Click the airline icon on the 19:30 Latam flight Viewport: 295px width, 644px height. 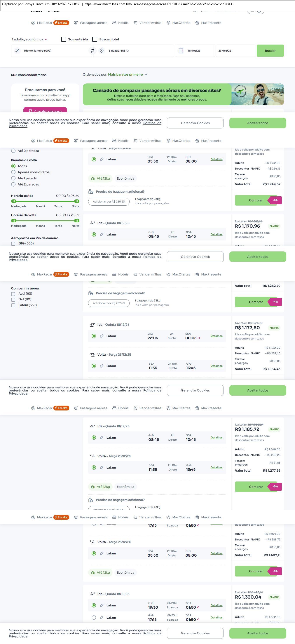coord(102,605)
